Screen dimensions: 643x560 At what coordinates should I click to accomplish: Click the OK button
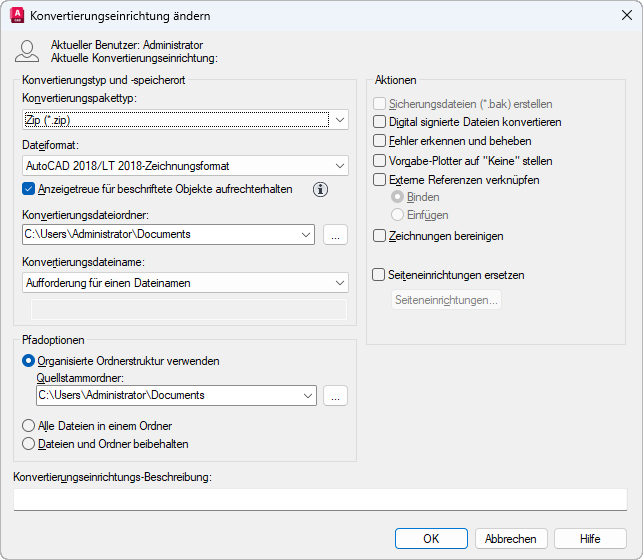tap(431, 538)
